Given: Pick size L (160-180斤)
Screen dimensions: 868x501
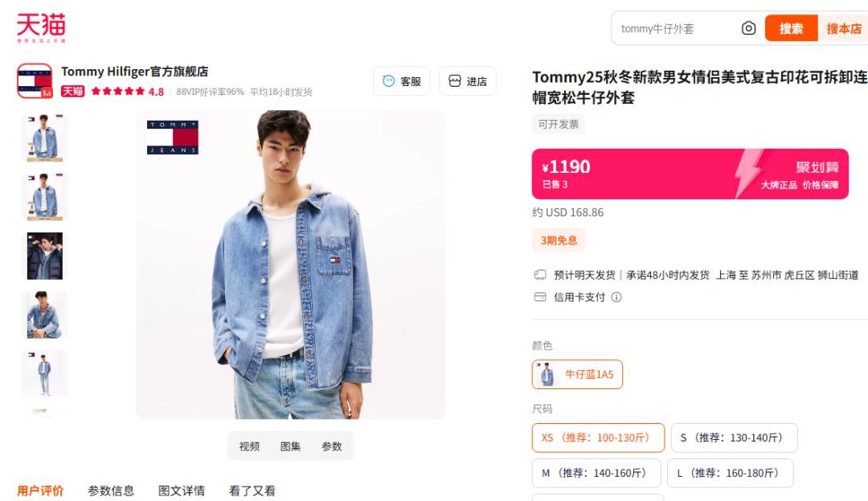Looking at the screenshot, I should tap(729, 473).
